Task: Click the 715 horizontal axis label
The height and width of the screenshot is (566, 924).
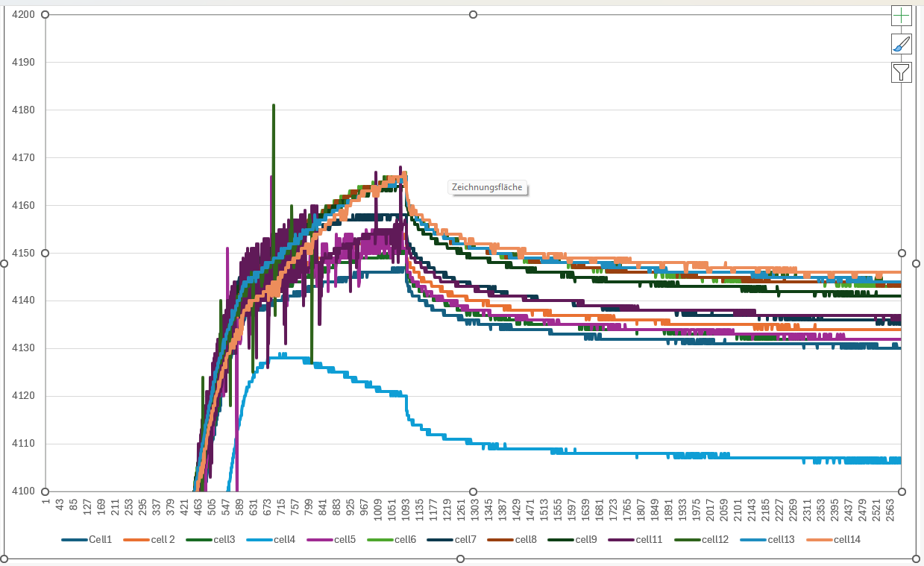Action: click(x=282, y=507)
